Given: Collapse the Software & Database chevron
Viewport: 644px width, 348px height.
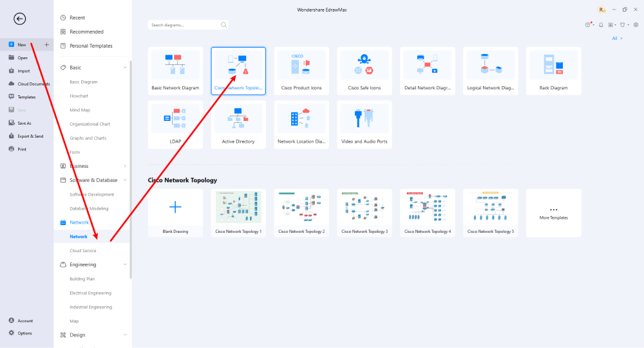Looking at the screenshot, I should (125, 180).
